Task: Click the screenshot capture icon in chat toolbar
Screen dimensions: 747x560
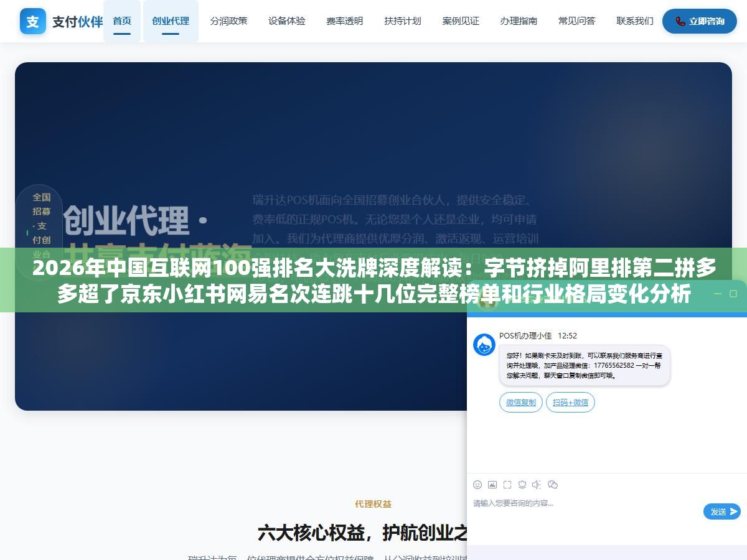Action: click(507, 485)
